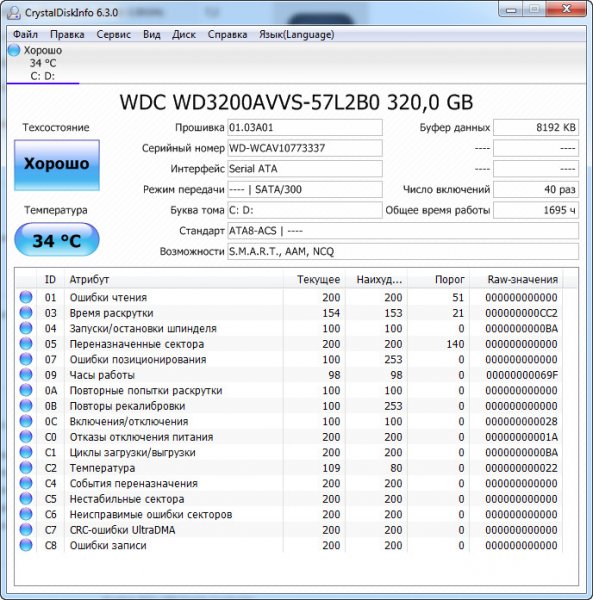The height and width of the screenshot is (600, 593).
Task: Click status orb for 09 Часы работы
Action: click(26, 375)
